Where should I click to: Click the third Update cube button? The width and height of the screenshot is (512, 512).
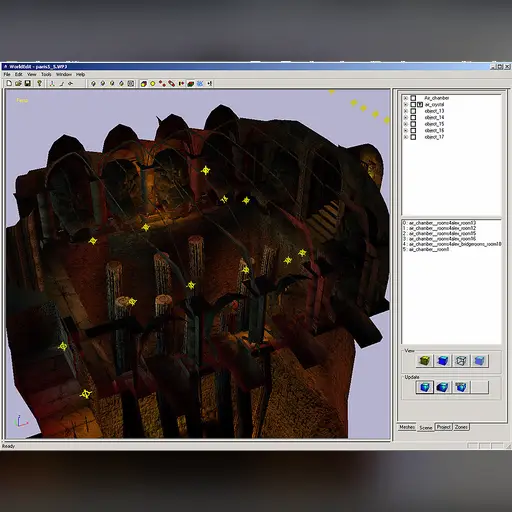click(461, 387)
